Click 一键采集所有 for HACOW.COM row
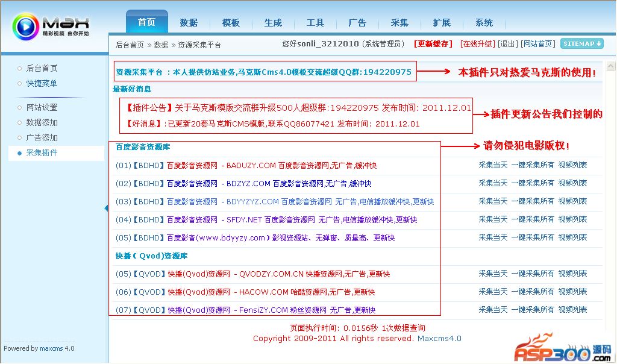This screenshot has width=617, height=364. tap(533, 292)
